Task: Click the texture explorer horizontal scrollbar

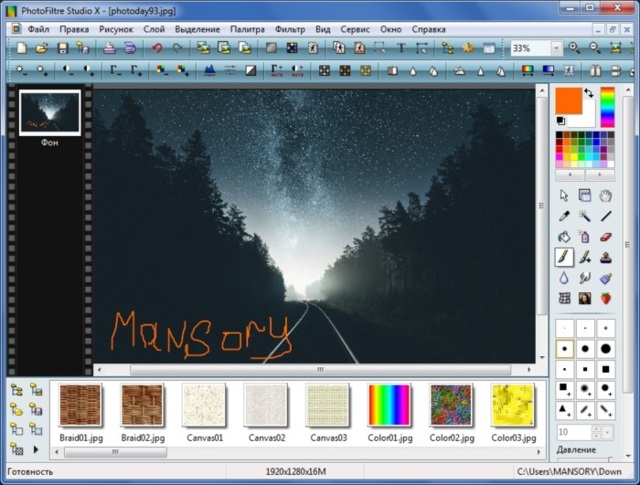Action: (116, 452)
